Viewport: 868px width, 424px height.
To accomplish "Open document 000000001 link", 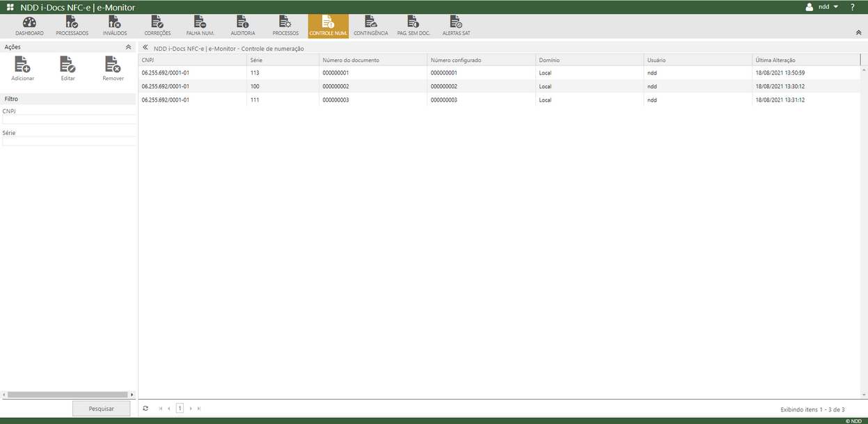I will pyautogui.click(x=336, y=72).
